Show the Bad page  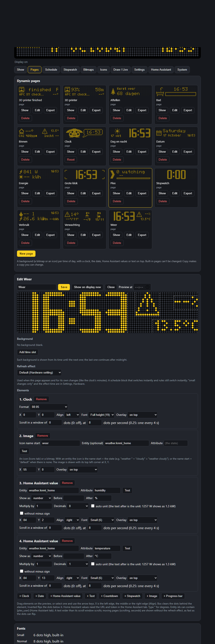[162, 110]
